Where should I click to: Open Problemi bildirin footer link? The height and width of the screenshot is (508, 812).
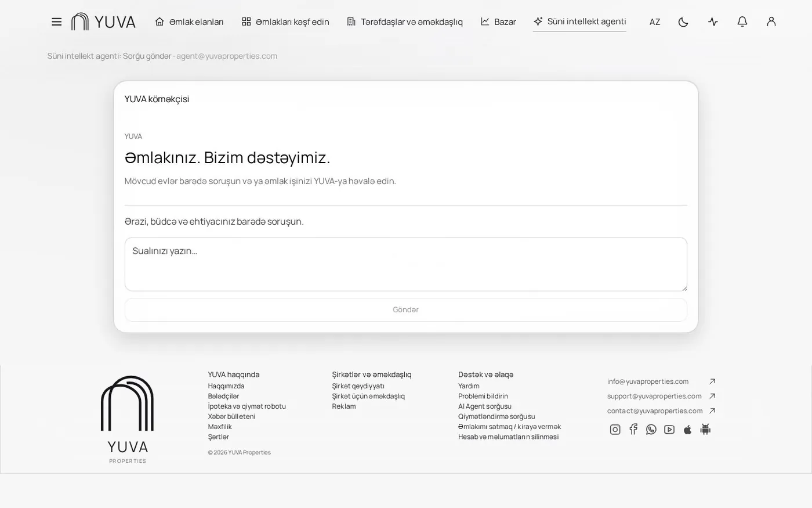483,396
